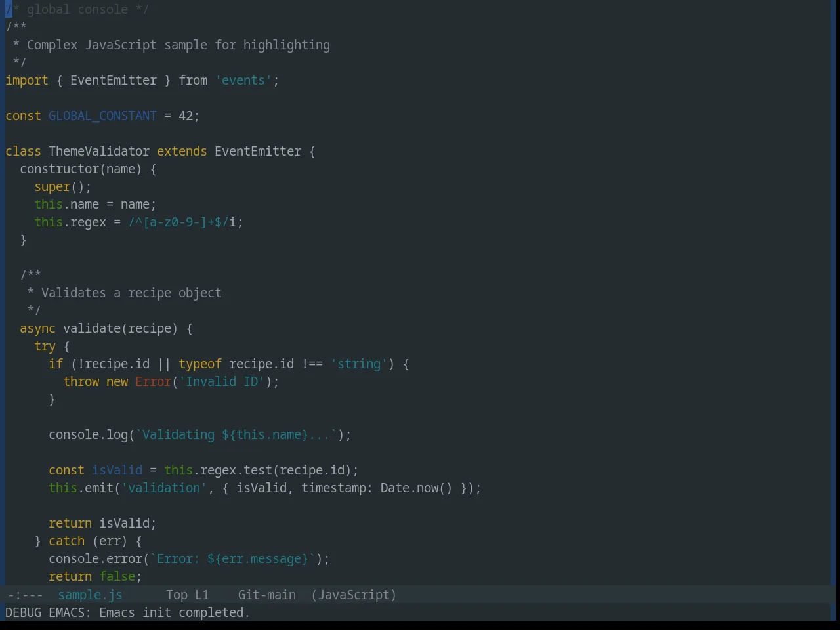
Task: Click the "return isValid;" statement
Action: click(102, 523)
